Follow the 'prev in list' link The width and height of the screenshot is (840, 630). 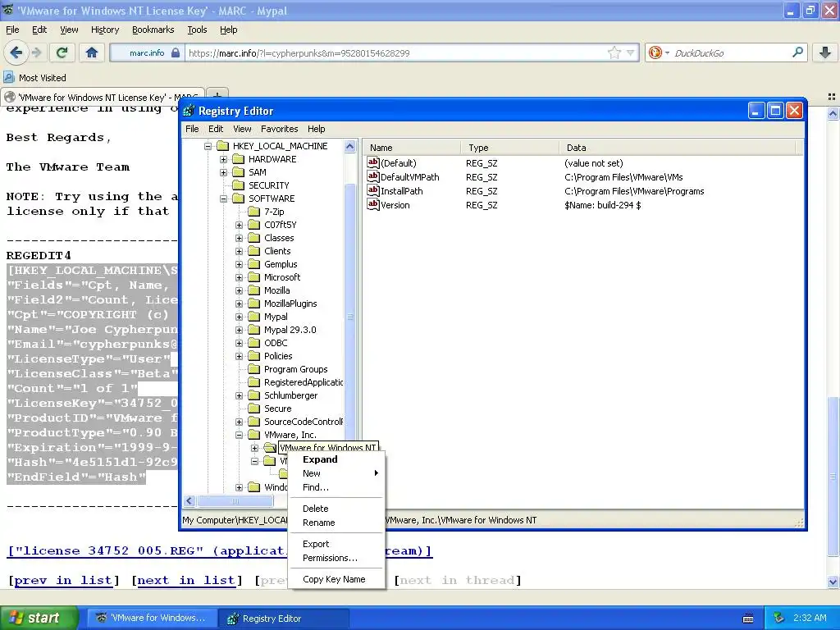[x=63, y=580]
